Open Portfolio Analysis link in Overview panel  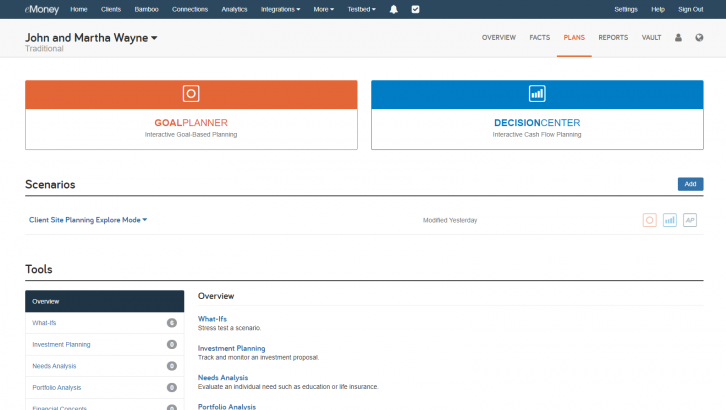[227, 407]
